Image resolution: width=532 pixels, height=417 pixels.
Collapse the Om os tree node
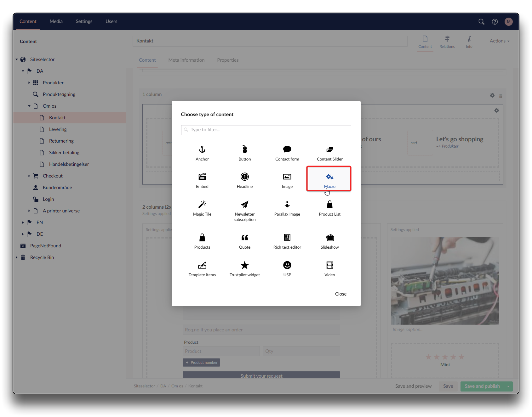pos(29,106)
